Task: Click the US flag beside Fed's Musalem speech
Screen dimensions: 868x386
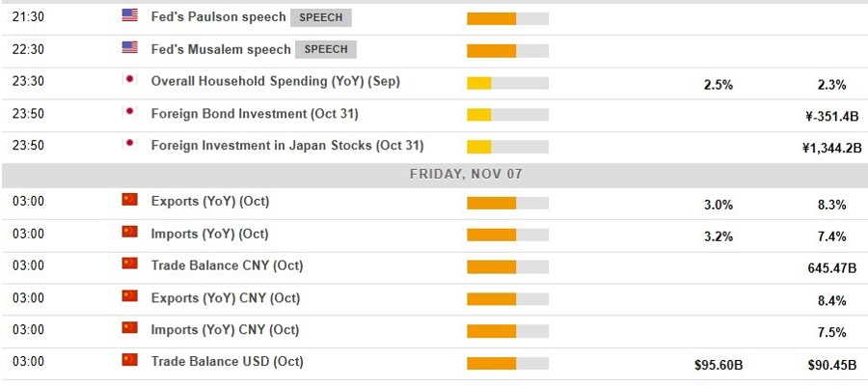Action: tap(130, 48)
